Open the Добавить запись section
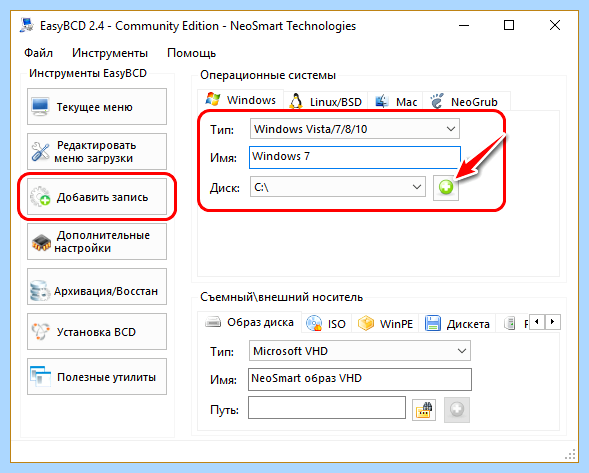The width and height of the screenshot is (589, 473). [x=97, y=197]
